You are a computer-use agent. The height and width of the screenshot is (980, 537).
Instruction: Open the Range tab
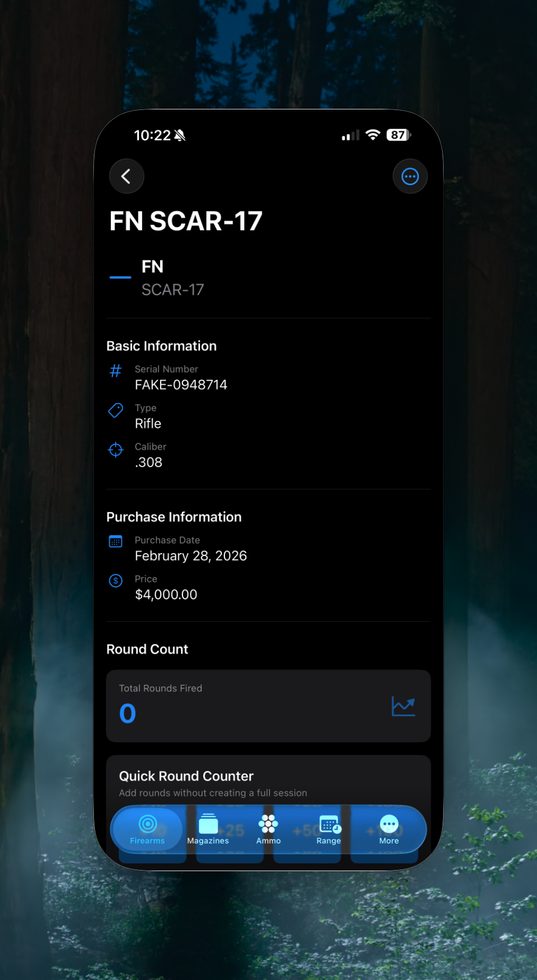329,829
